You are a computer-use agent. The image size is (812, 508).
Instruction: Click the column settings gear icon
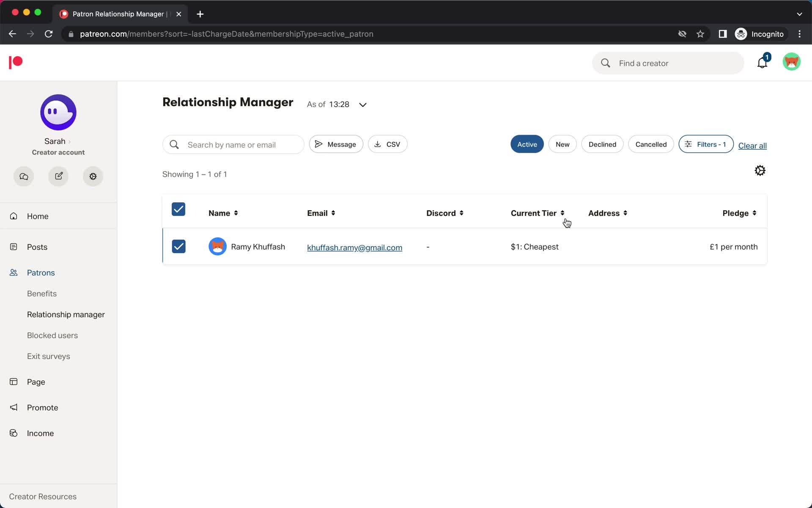[x=760, y=170]
